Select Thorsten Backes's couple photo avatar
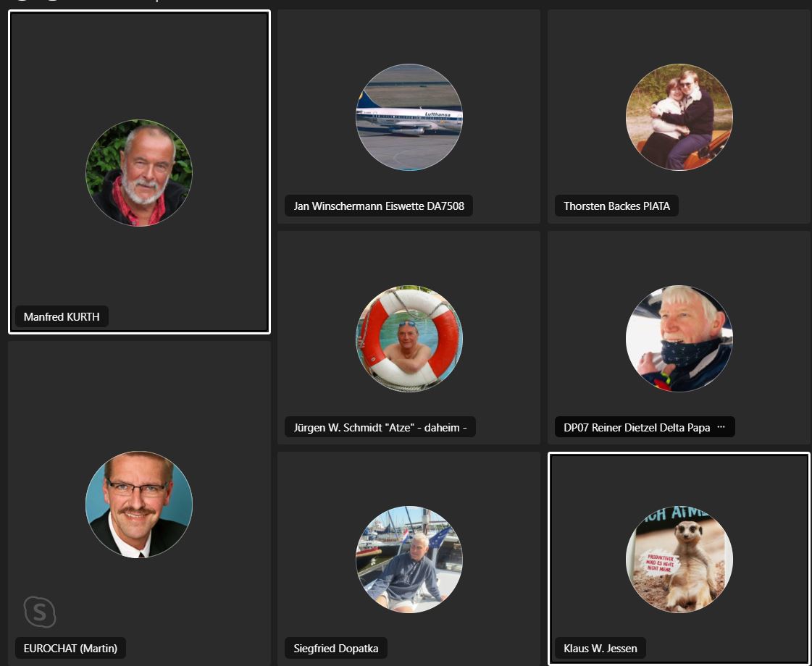The width and height of the screenshot is (812, 666). [679, 117]
